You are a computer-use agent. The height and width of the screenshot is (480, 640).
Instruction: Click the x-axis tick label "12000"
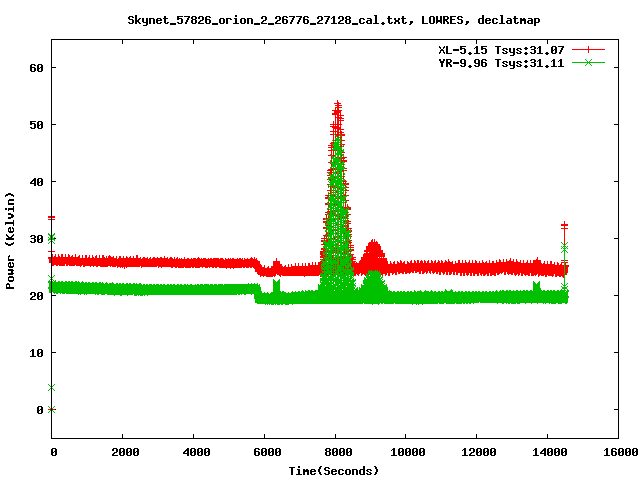point(479,452)
